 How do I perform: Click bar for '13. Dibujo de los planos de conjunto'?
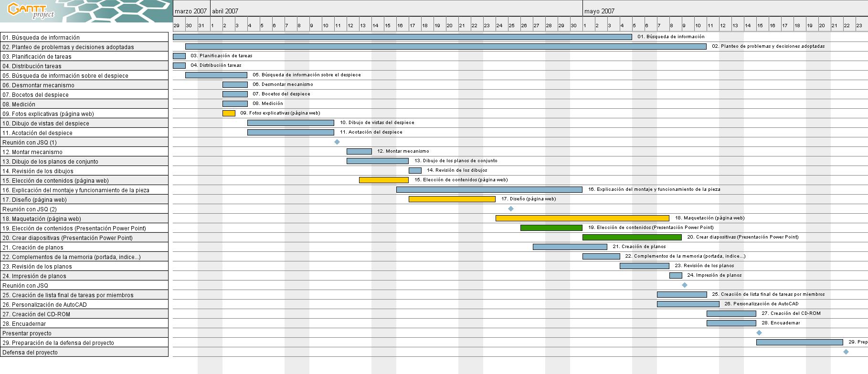pos(378,161)
